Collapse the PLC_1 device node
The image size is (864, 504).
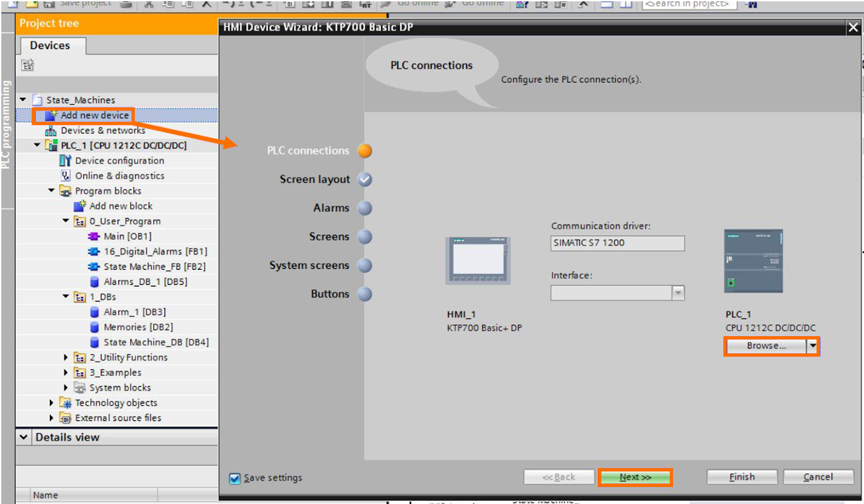coord(37,145)
